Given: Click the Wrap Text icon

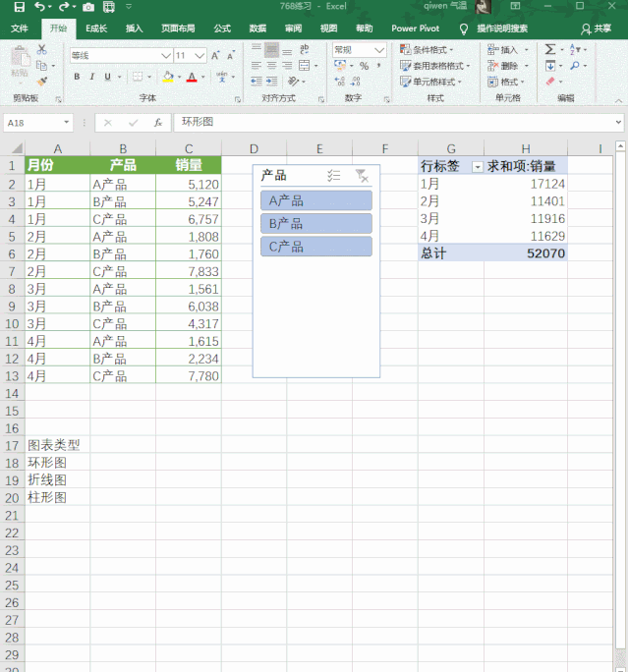Looking at the screenshot, I should click(x=305, y=49).
